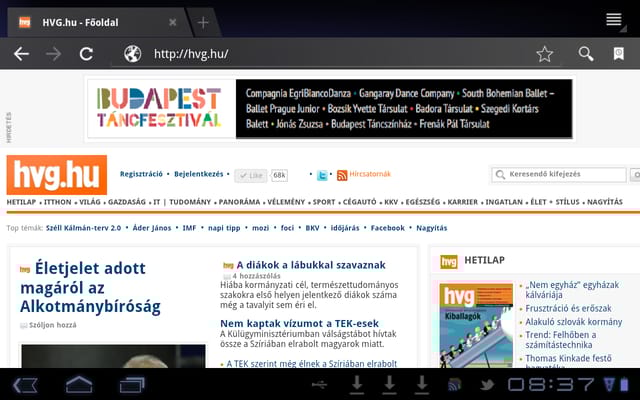Click the HETILAP section heading in the sidebar
Image resolution: width=640 pixels, height=400 pixels.
(484, 260)
